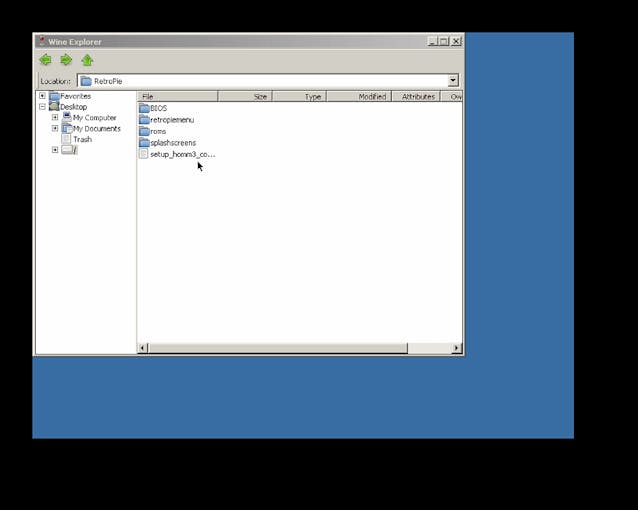Select the roms folder icon
Viewport: 638px width, 510px height.
coord(144,131)
